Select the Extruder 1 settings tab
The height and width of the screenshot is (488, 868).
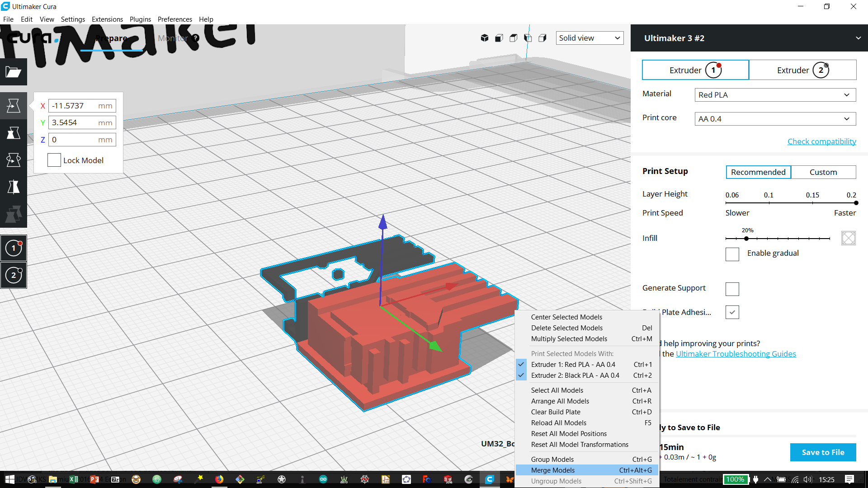click(x=695, y=70)
